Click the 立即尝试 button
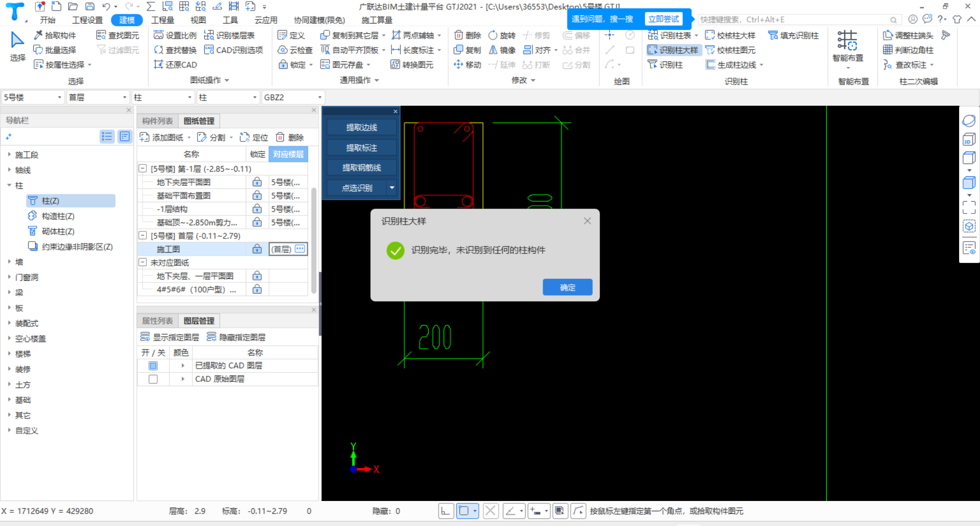The width and height of the screenshot is (980, 526). click(x=664, y=19)
